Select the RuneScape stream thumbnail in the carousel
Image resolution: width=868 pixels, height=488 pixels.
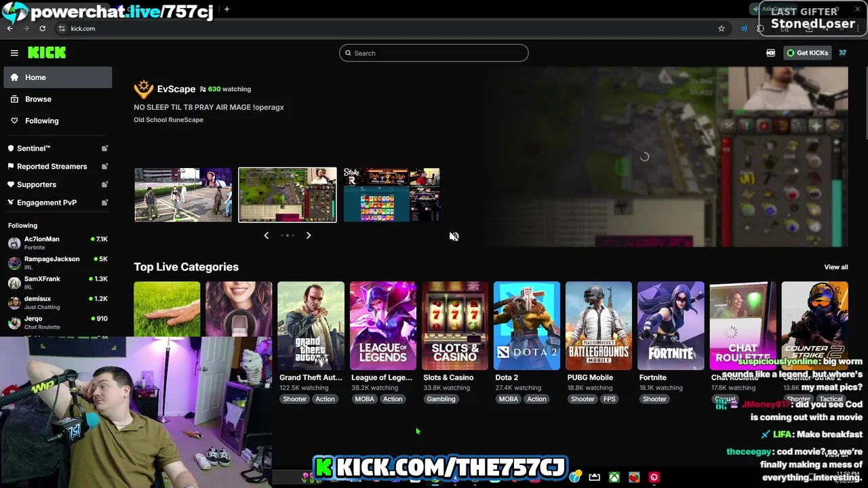click(288, 195)
